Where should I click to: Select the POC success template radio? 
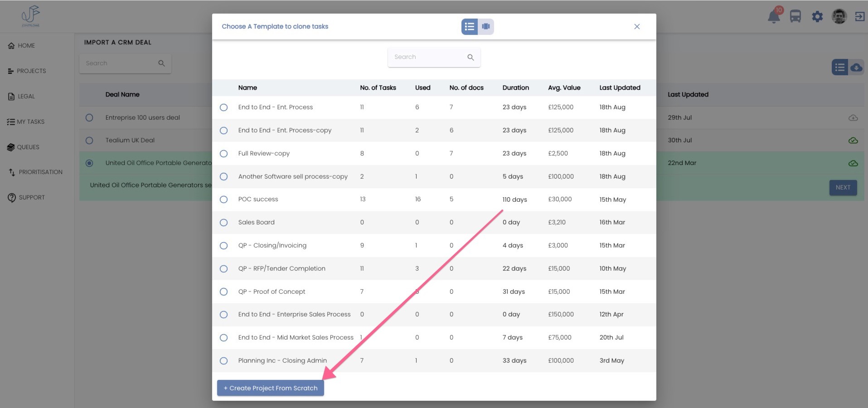(x=223, y=199)
